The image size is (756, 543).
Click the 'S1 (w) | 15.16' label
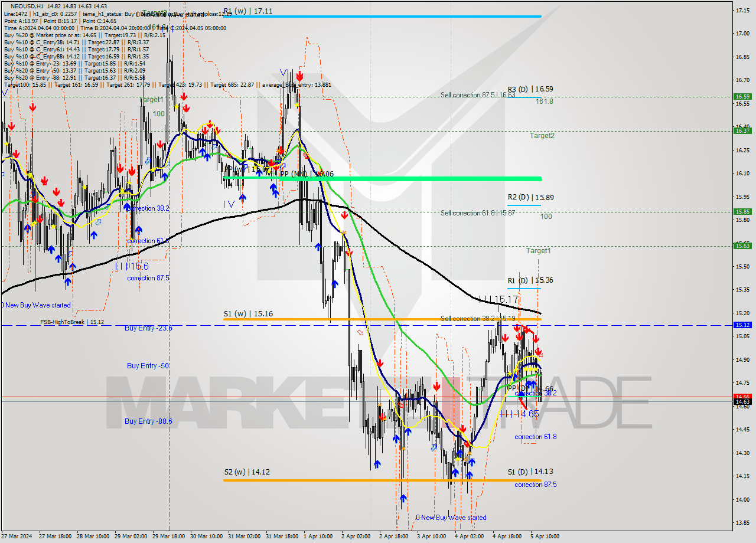[x=248, y=314]
